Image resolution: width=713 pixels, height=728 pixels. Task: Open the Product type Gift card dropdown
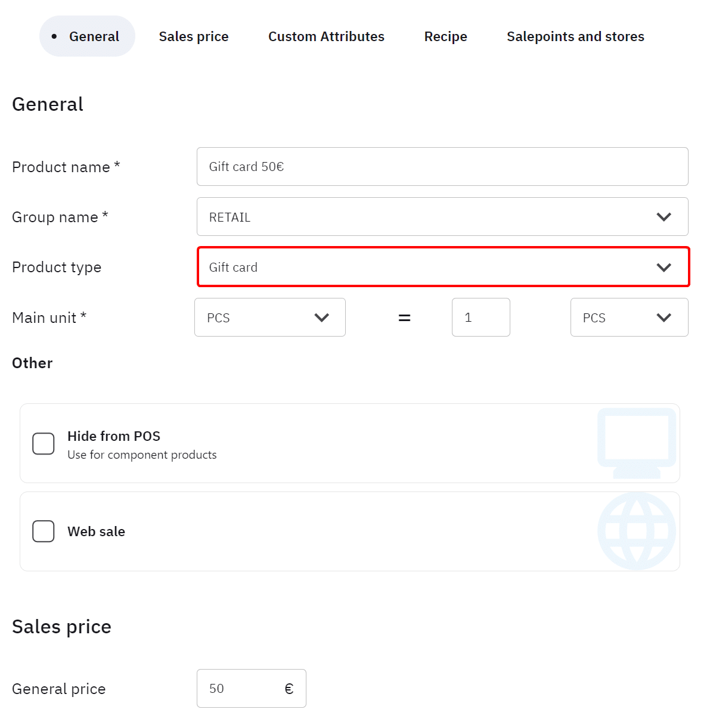[x=442, y=267]
